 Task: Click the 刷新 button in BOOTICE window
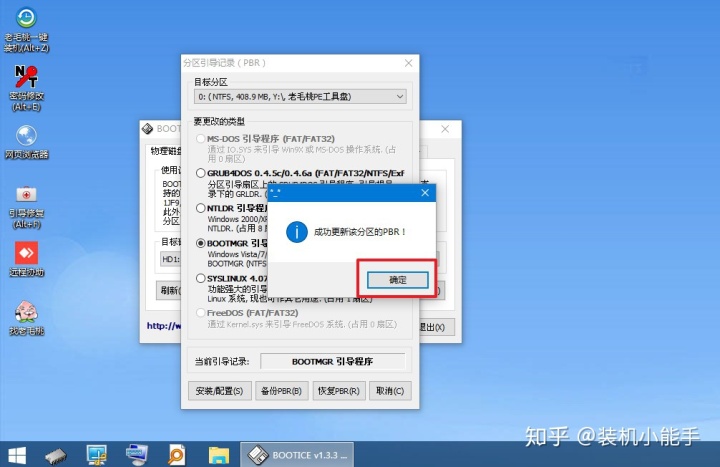(x=169, y=290)
